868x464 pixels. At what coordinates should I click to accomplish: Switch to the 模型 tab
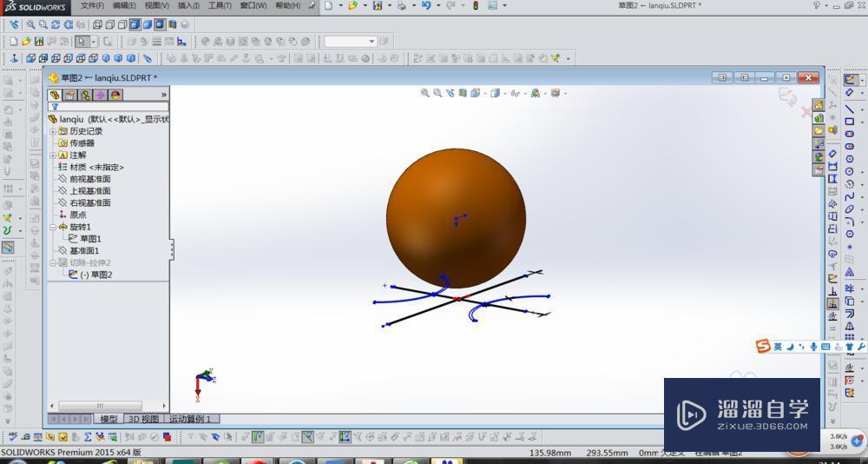[108, 419]
